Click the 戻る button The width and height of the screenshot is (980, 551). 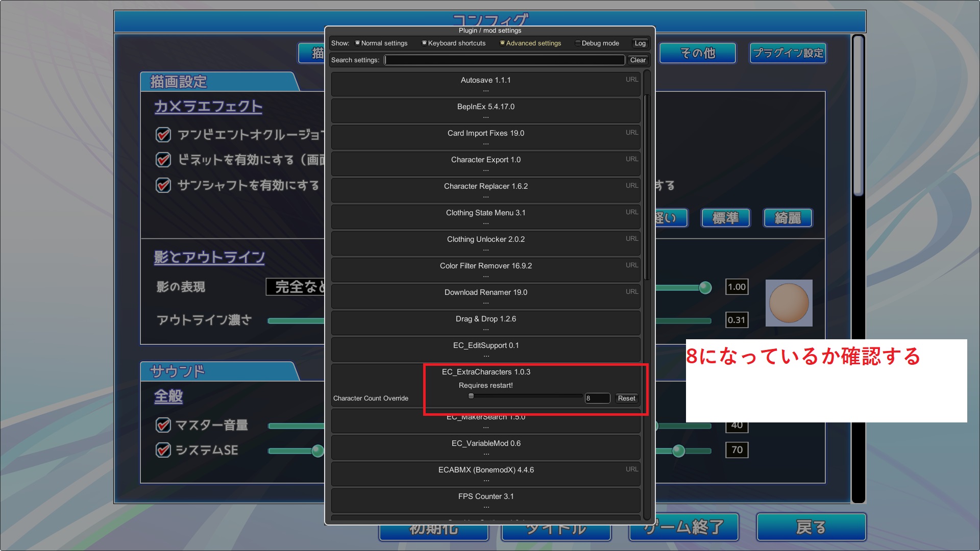pos(811,527)
